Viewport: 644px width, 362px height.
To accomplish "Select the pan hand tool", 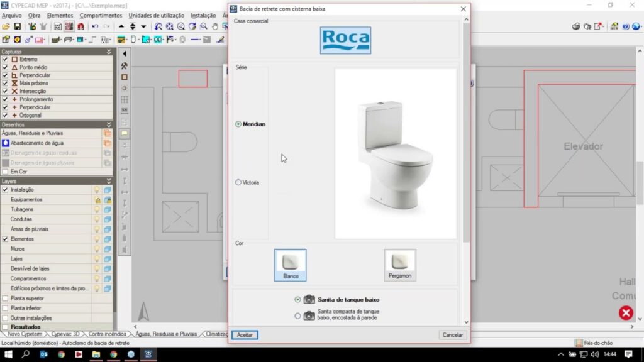I will coord(215,26).
